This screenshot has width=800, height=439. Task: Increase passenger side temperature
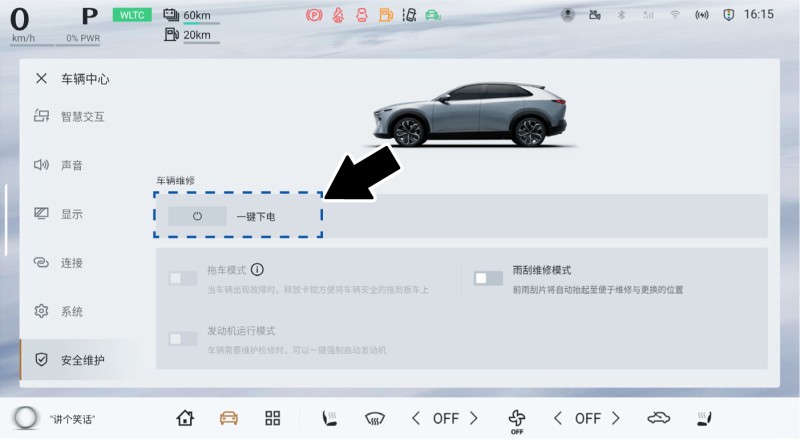[616, 419]
